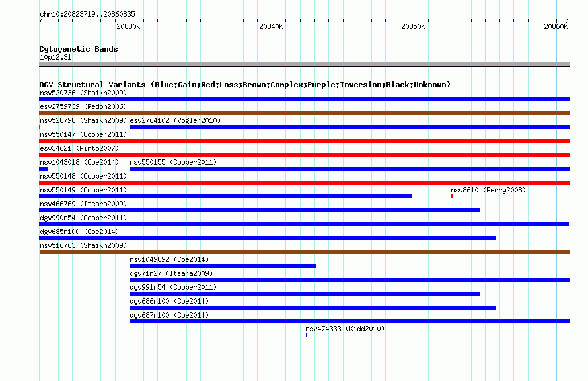This screenshot has height=381, width=588.
Task: Click the blue dgv685n100 bar
Action: coord(267,238)
